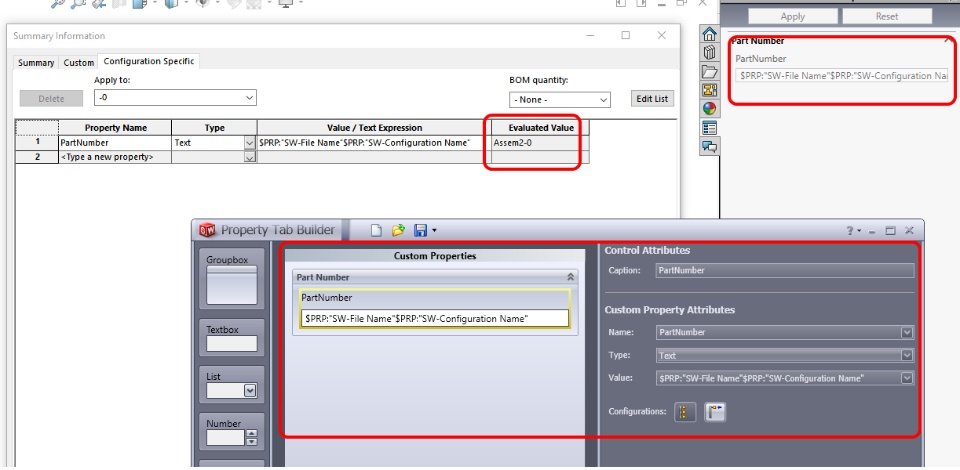
Task: Click the Custom Properties header in builder
Action: [435, 256]
